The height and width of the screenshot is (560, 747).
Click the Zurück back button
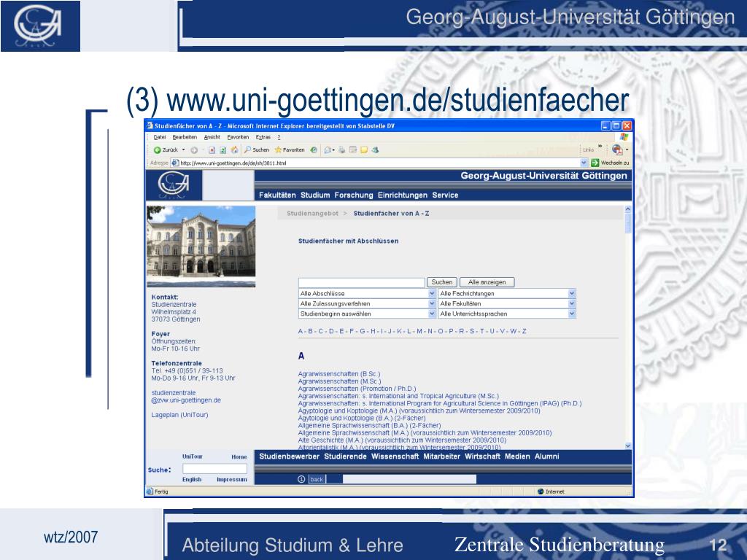[166, 150]
